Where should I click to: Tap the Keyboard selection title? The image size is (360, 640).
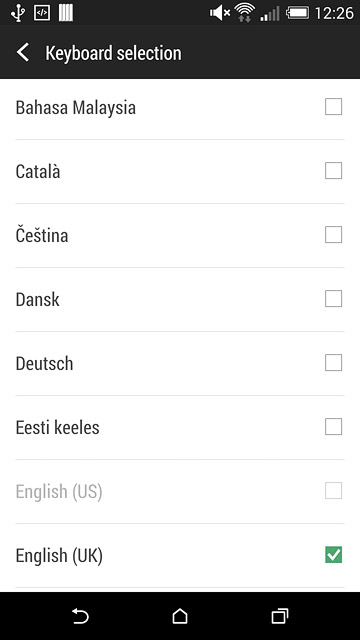(113, 53)
